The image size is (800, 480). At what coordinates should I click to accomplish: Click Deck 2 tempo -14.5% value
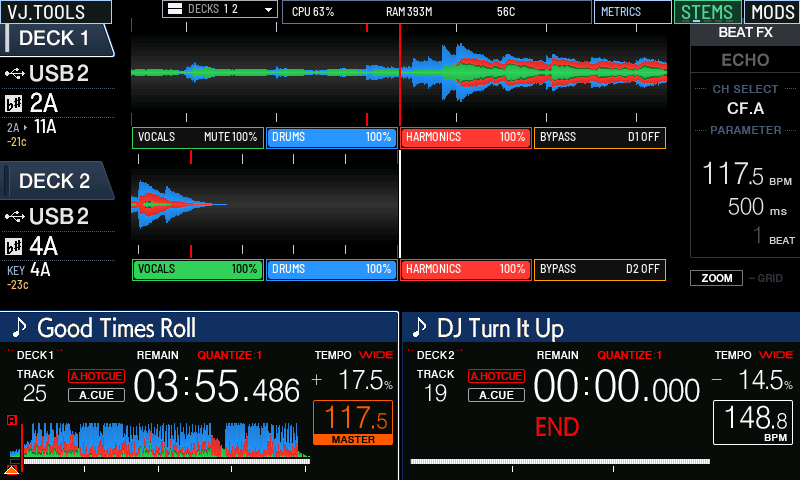click(753, 380)
